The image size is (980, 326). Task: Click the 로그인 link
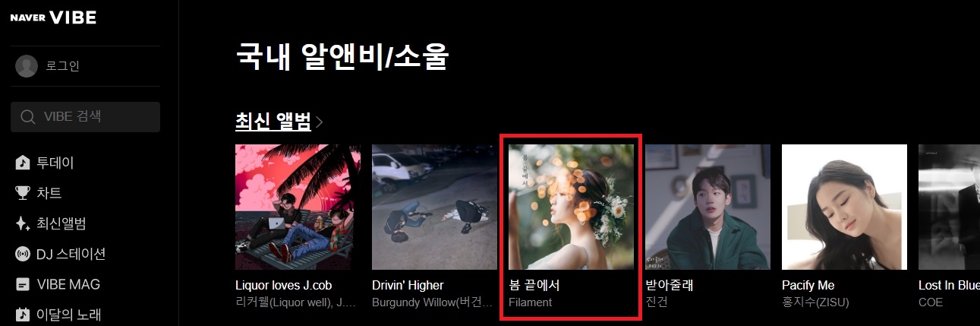(63, 66)
